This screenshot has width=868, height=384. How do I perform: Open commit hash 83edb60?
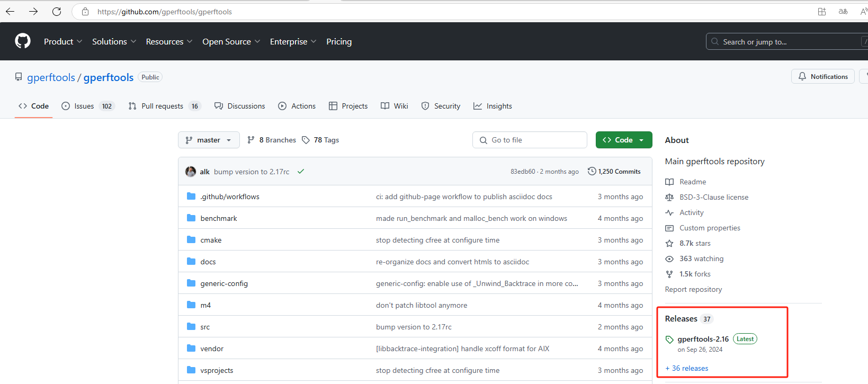[x=523, y=172]
